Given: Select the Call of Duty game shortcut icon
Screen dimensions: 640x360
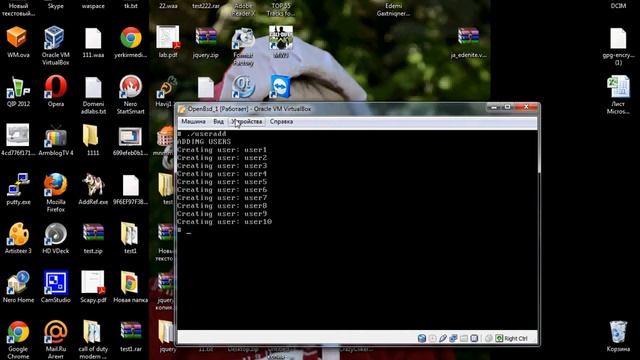Looking at the screenshot, I should click(281, 42).
